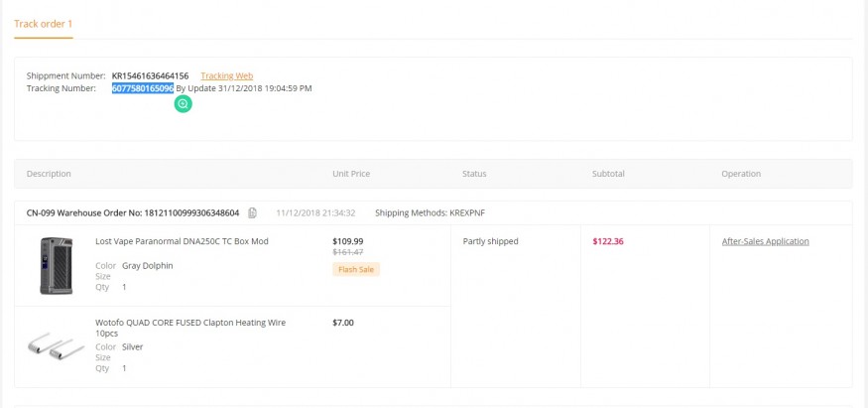Click the green search icon under tracking number

pos(183,103)
